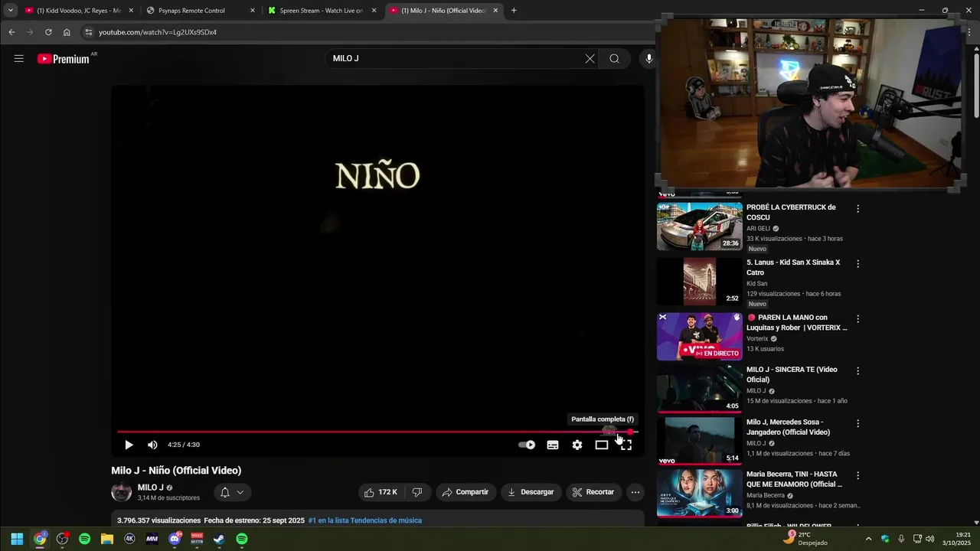Open the Maria Becerra, TINI video title
980x551 pixels.
tap(794, 479)
